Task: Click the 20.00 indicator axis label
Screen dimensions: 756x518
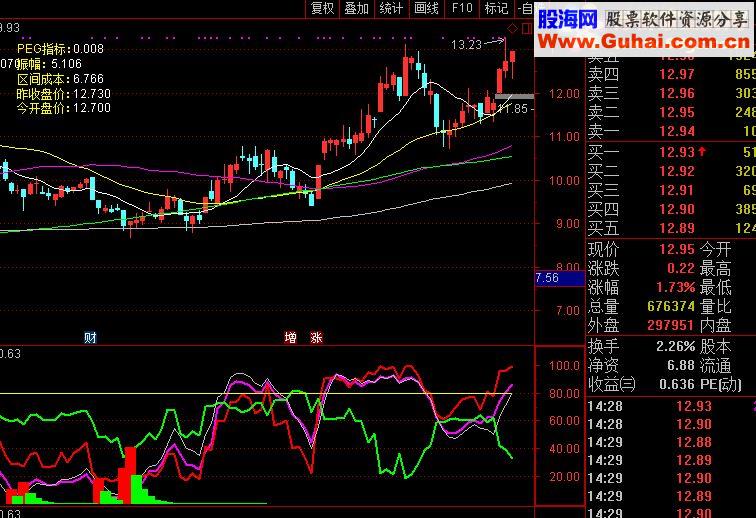Action: click(564, 477)
